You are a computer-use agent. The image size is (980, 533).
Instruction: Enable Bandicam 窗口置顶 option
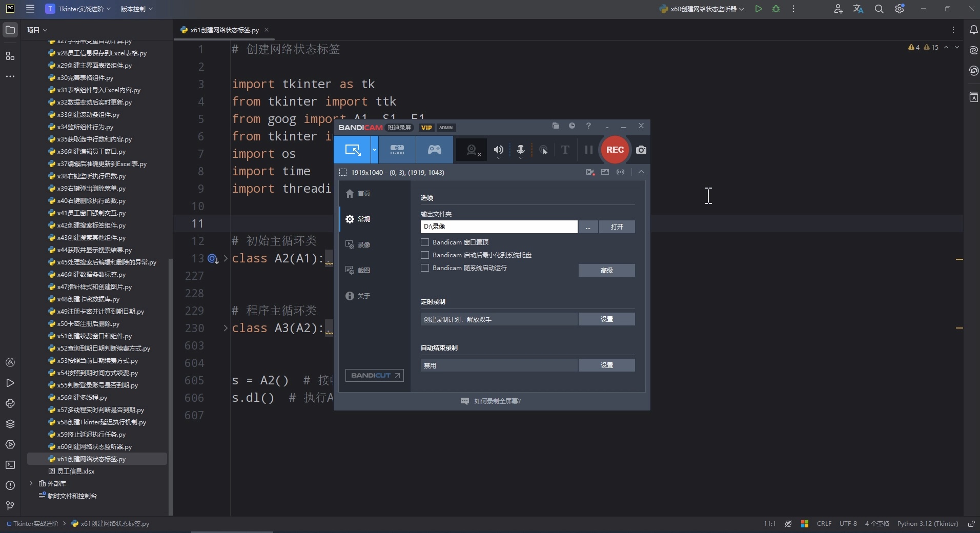click(424, 242)
